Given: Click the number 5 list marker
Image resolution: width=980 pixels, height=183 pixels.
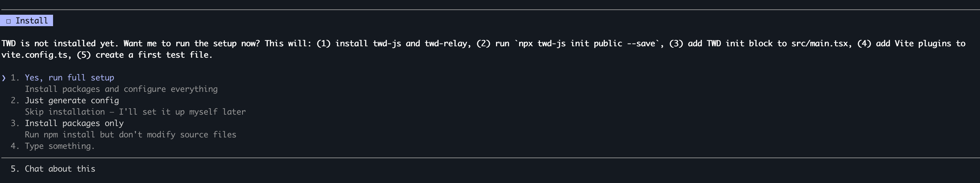Looking at the screenshot, I should tap(14, 169).
